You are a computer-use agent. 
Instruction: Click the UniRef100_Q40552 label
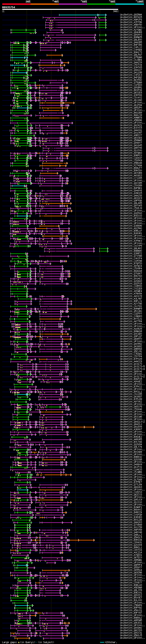pos(131,344)
